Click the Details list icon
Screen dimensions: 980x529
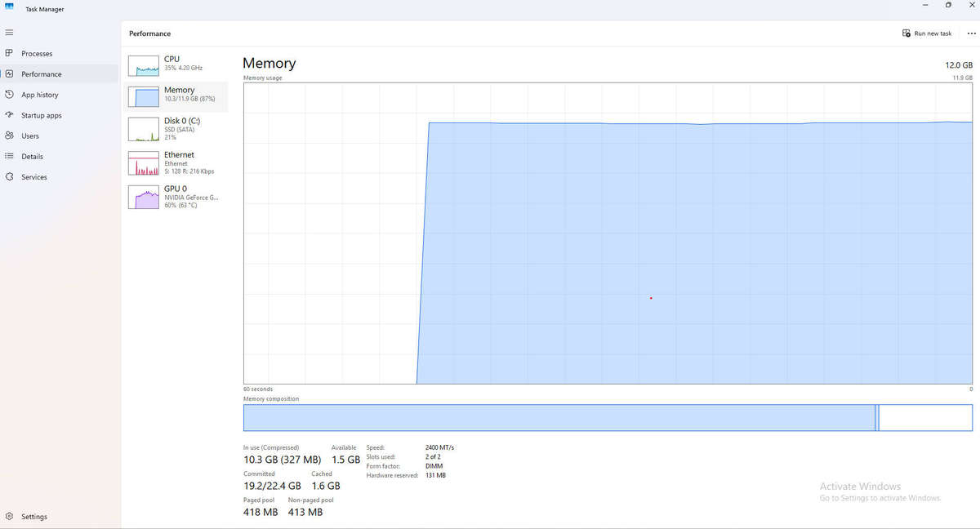pos(9,156)
